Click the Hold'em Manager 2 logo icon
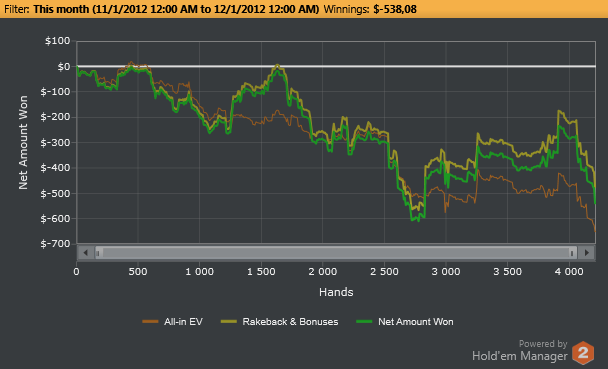608x369 pixels. click(583, 353)
